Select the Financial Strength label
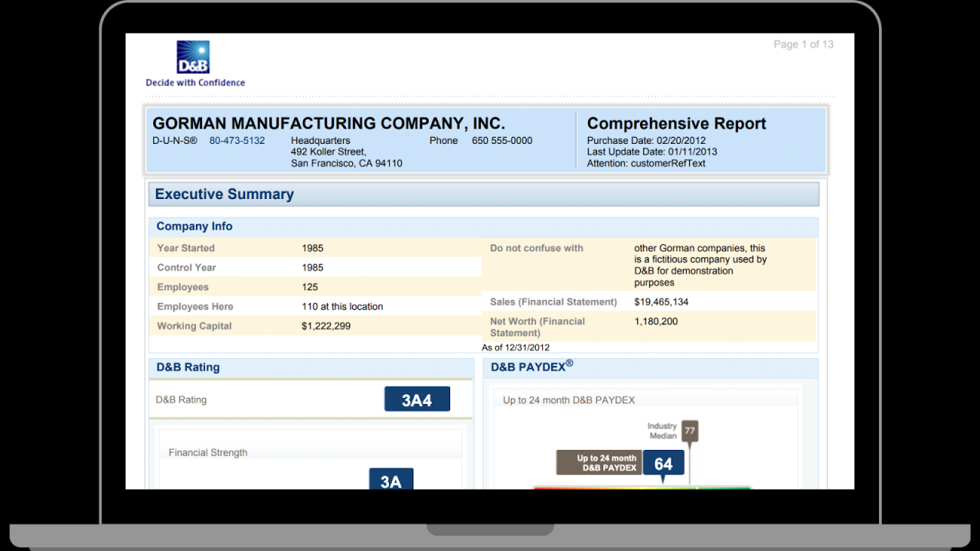The image size is (980, 551). (x=208, y=453)
